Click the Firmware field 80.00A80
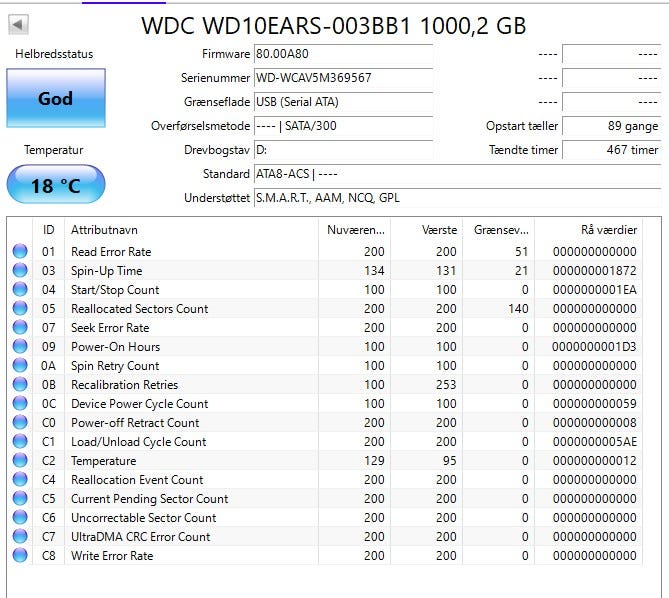 (343, 54)
